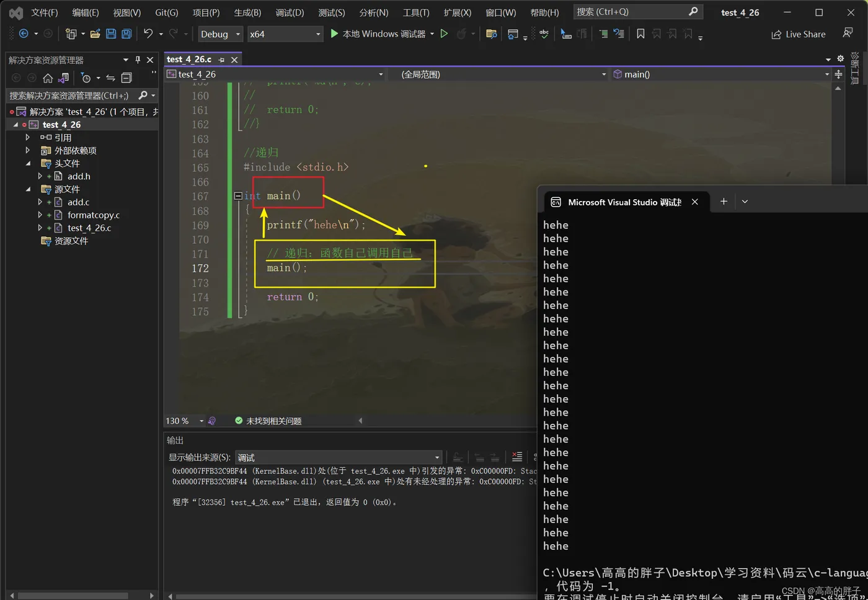The image size is (868, 600).
Task: Open the global scope (全局范围) dropdown
Action: click(499, 74)
